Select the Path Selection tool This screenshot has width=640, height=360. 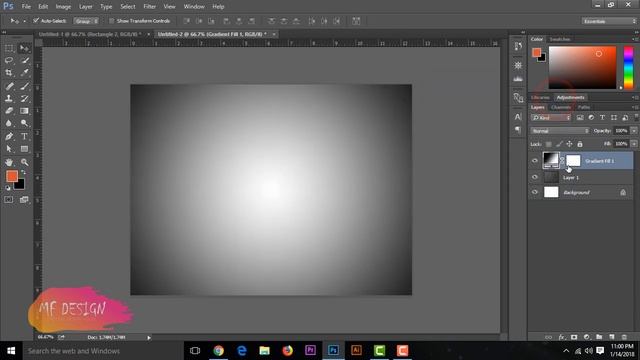click(x=9, y=149)
